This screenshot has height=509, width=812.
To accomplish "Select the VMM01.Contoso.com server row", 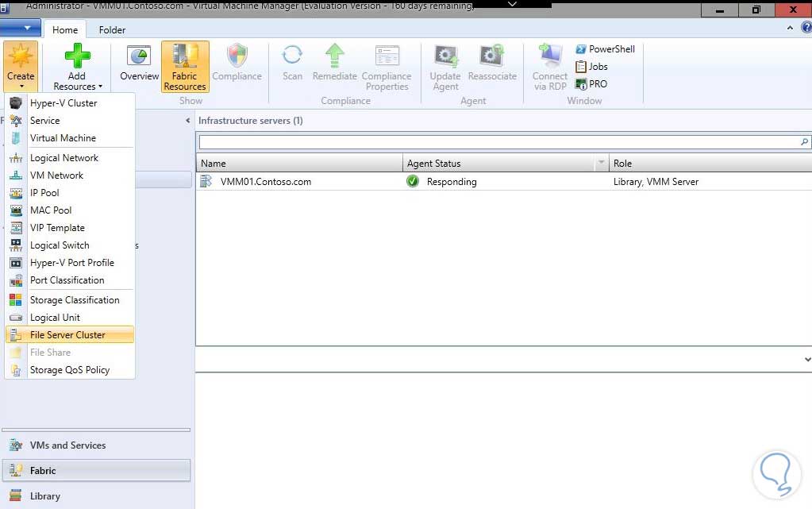I will [504, 181].
